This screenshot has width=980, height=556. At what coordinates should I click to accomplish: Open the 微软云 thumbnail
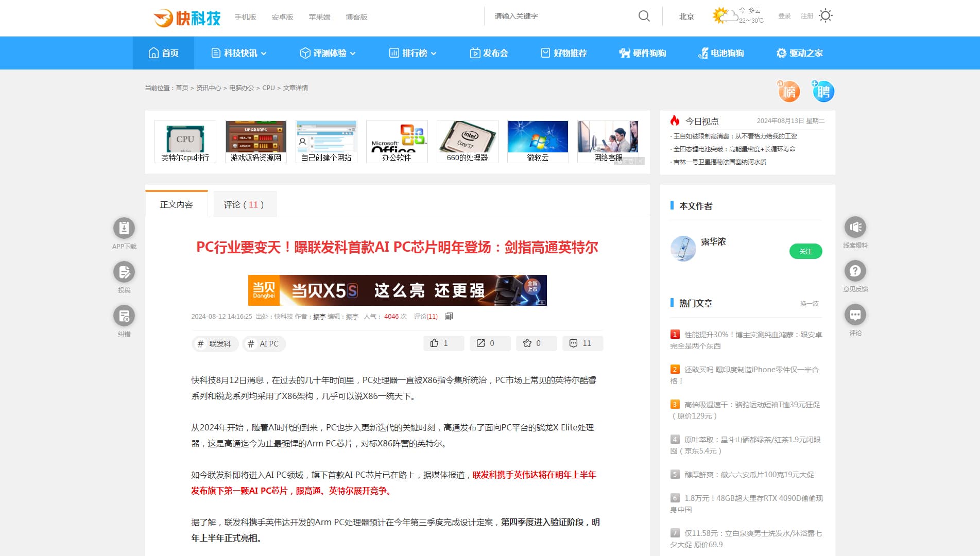(538, 142)
